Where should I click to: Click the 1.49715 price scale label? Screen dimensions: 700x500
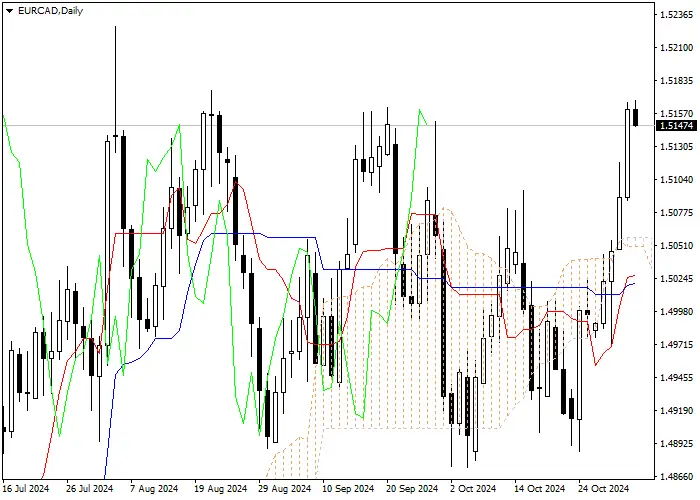coord(676,345)
